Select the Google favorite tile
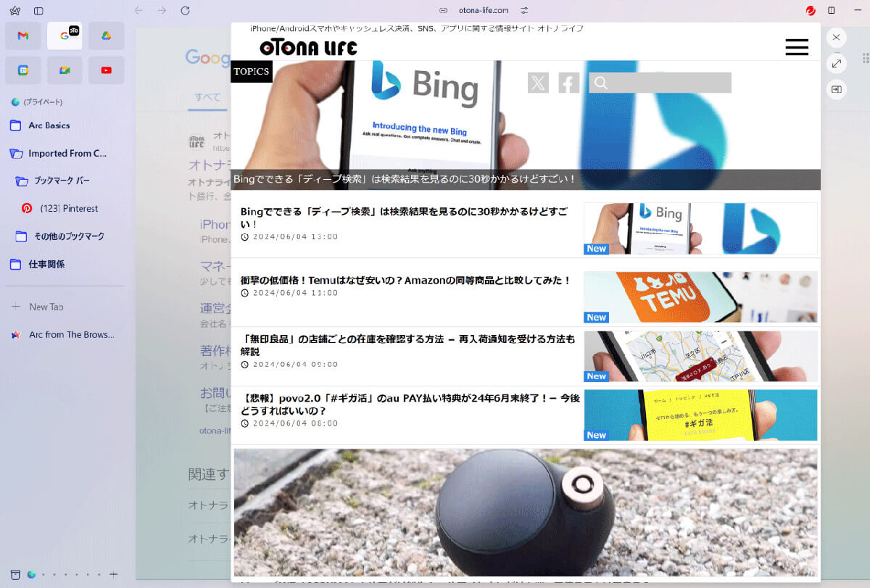The image size is (870, 588). pos(65,36)
